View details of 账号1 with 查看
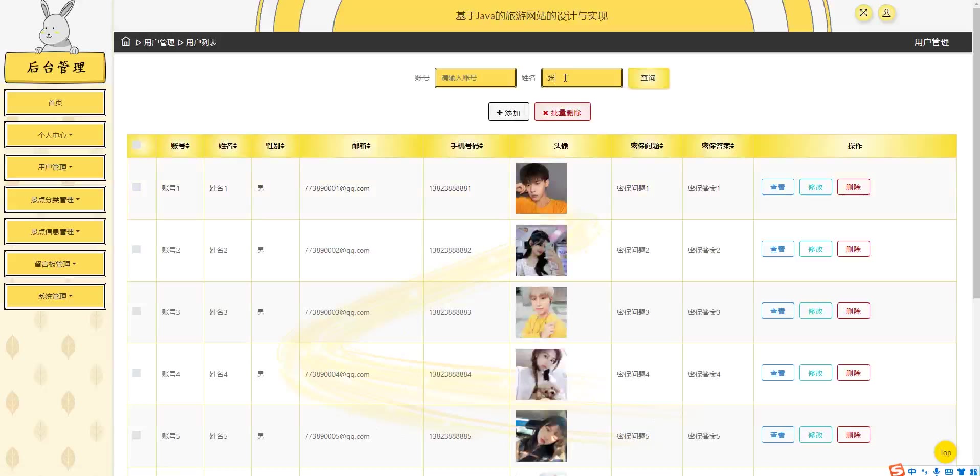This screenshot has height=476, width=980. (x=777, y=187)
